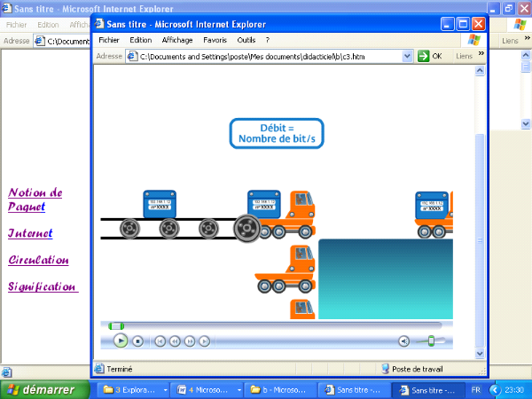Switch to b - Microso... taskbar item
532x399 pixels.
(280, 390)
